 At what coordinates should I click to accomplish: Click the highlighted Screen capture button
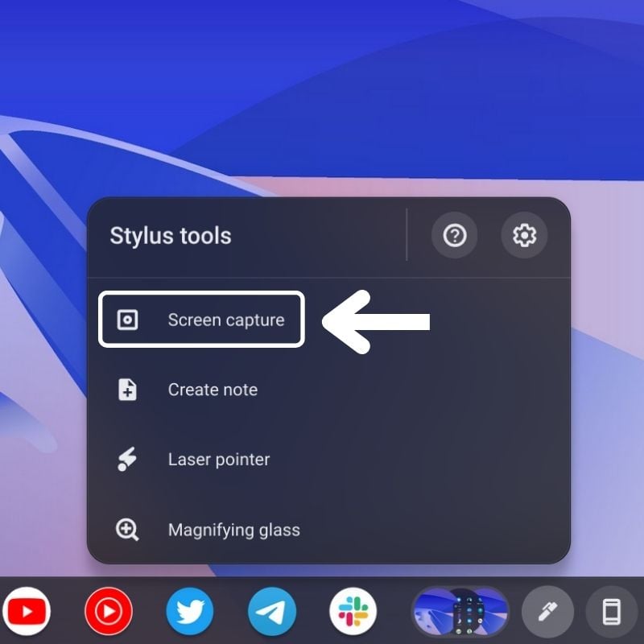point(200,319)
